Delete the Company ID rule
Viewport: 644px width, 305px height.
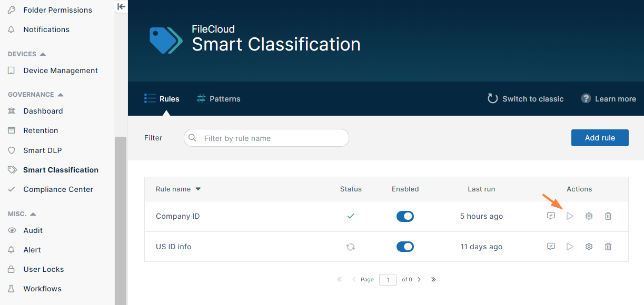click(608, 216)
